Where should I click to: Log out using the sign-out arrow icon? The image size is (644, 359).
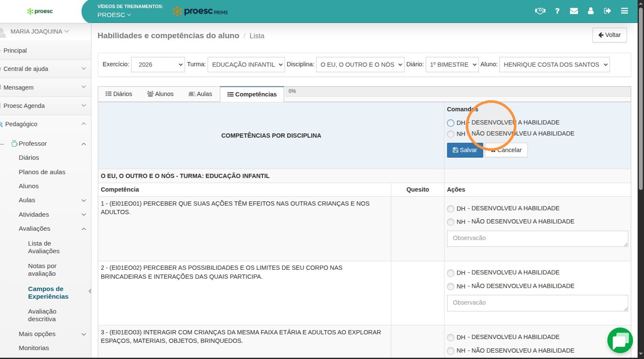[x=607, y=11]
